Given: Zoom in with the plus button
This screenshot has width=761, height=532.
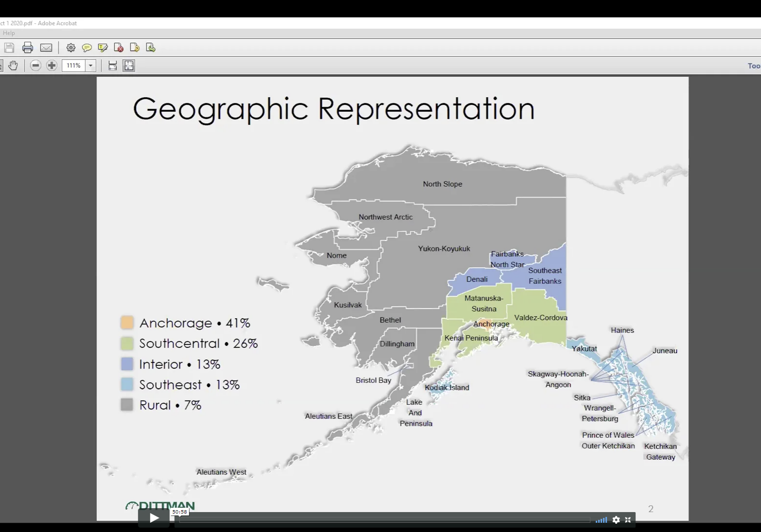Looking at the screenshot, I should pyautogui.click(x=52, y=66).
